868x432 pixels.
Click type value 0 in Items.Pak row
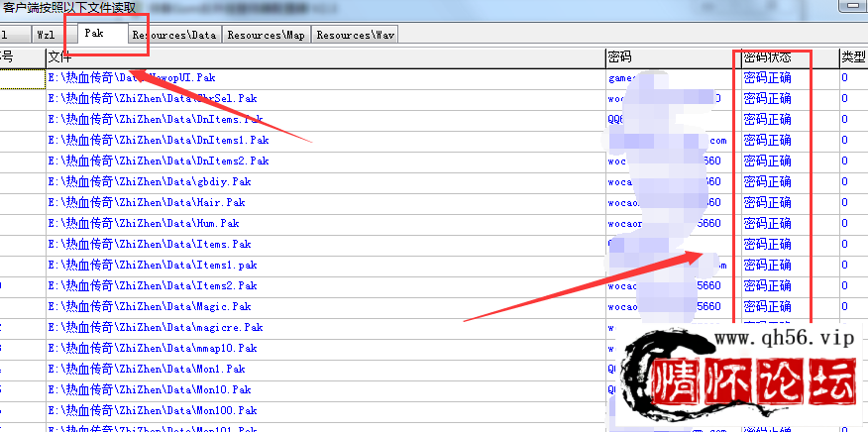point(845,245)
